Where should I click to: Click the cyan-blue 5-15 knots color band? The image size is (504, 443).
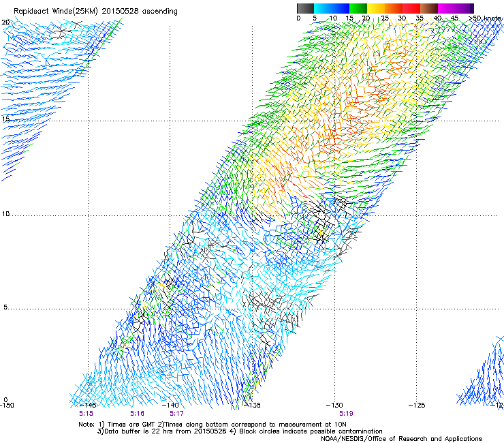[332, 8]
